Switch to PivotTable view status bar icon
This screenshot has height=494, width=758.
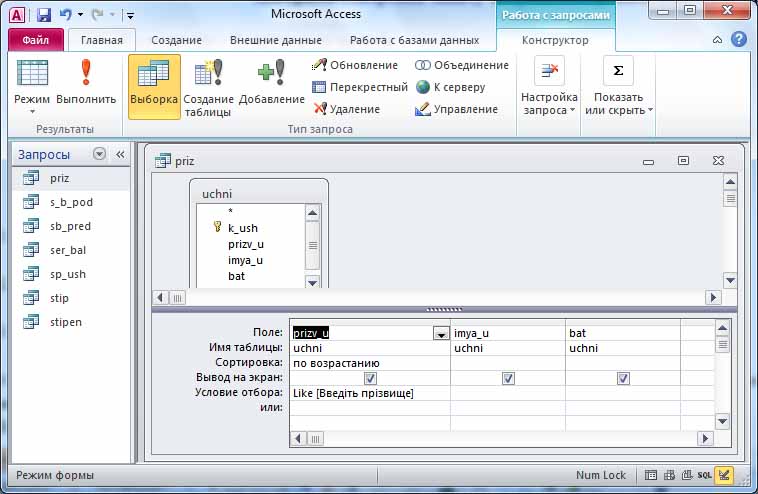(x=669, y=475)
